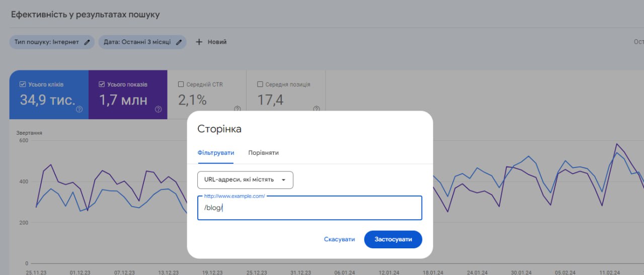Switch to the 'Порівняти' tab
The height and width of the screenshot is (275, 644).
click(x=263, y=153)
